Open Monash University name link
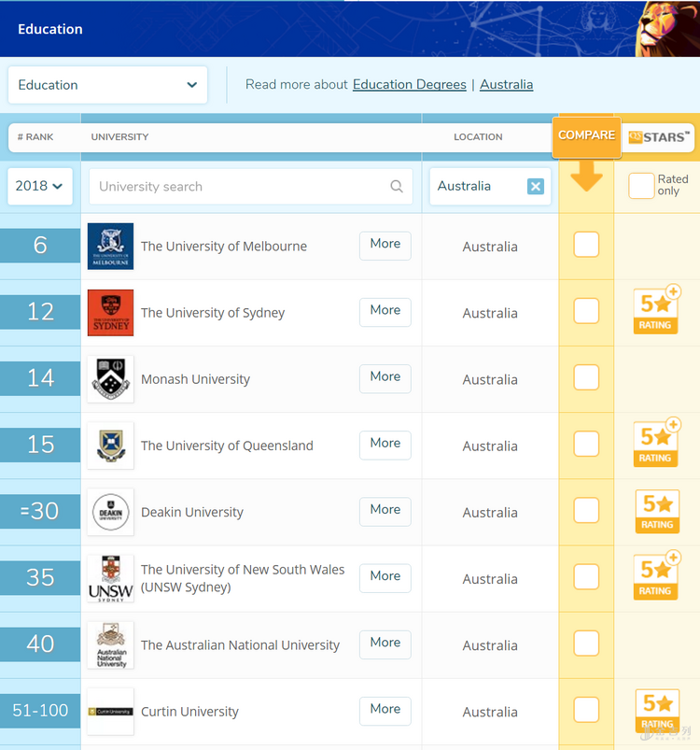Viewport: 700px width, 750px height. 195,379
